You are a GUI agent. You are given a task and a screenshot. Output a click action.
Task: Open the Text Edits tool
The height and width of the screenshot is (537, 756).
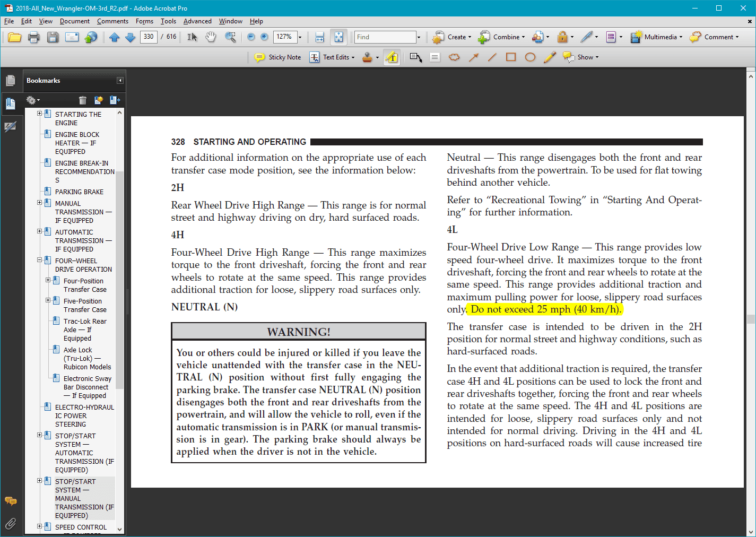point(332,57)
